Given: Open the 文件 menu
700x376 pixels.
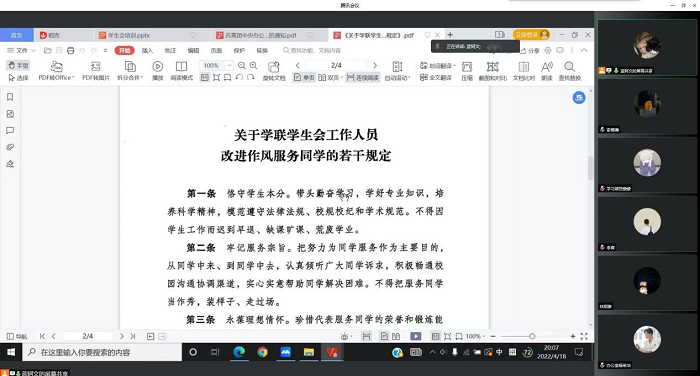Looking at the screenshot, I should tap(21, 50).
